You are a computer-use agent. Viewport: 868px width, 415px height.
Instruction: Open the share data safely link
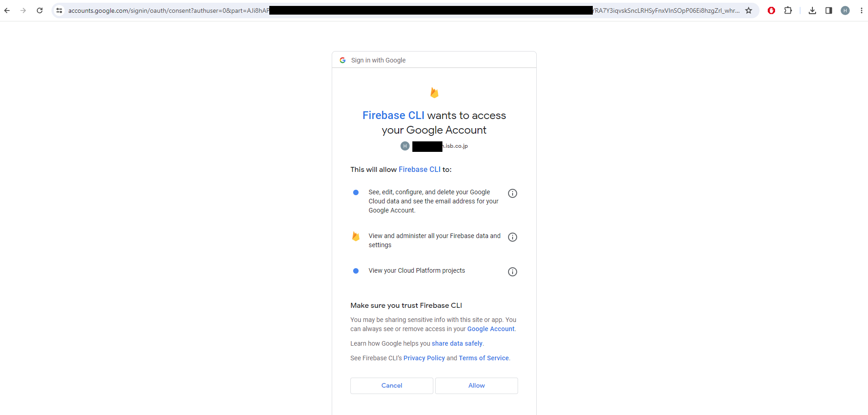(457, 343)
